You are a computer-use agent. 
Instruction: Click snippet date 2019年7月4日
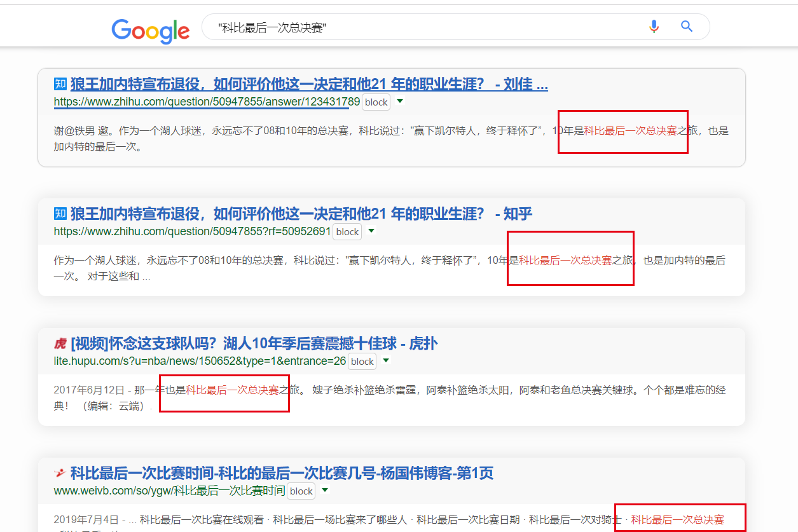(x=86, y=519)
